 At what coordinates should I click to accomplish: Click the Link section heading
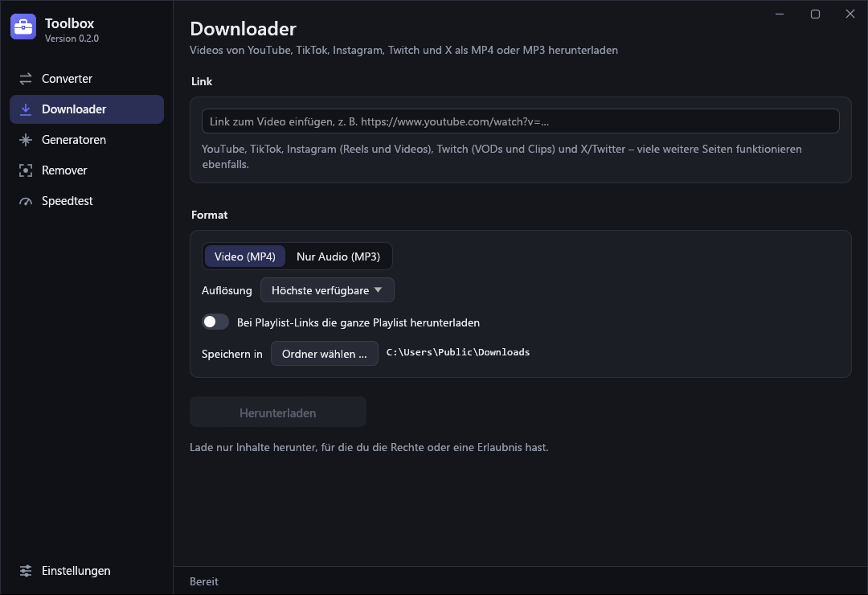(202, 81)
